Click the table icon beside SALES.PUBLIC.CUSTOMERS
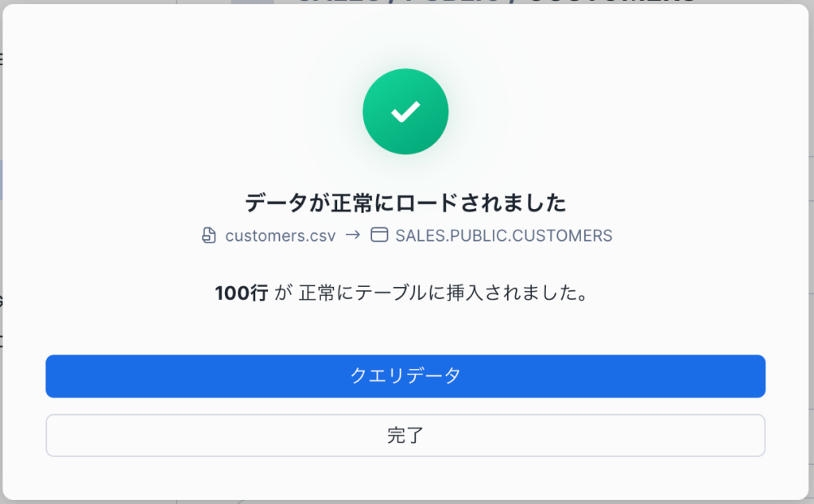This screenshot has height=504, width=814. tap(380, 235)
